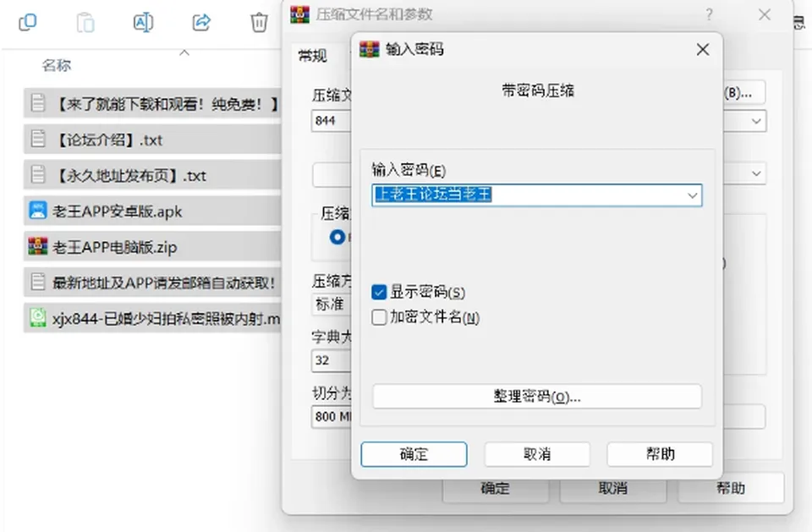Click 确定 in the 压缩文件名和参数 dialog
812x532 pixels.
[496, 488]
